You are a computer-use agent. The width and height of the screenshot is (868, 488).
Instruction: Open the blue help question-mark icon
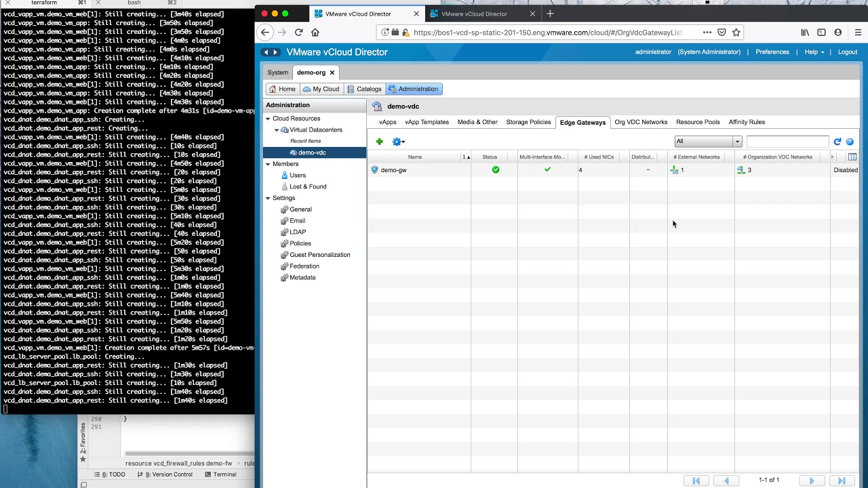tap(850, 142)
